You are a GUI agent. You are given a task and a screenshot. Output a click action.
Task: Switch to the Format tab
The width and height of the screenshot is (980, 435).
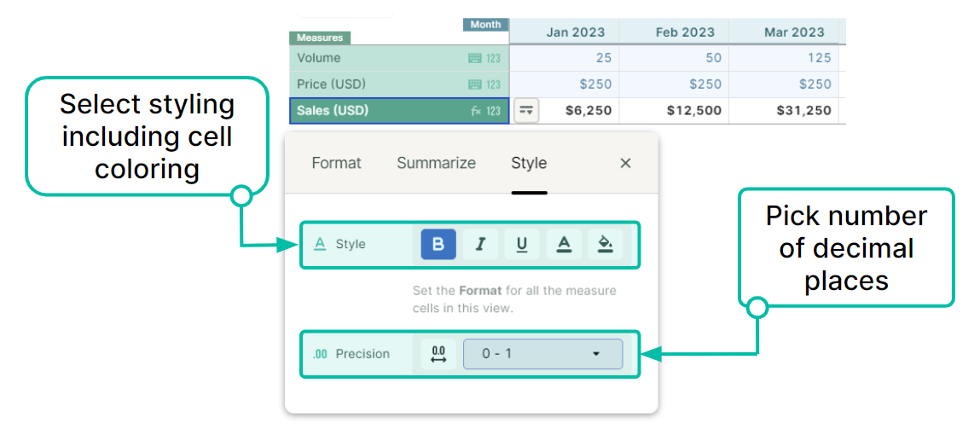336,163
